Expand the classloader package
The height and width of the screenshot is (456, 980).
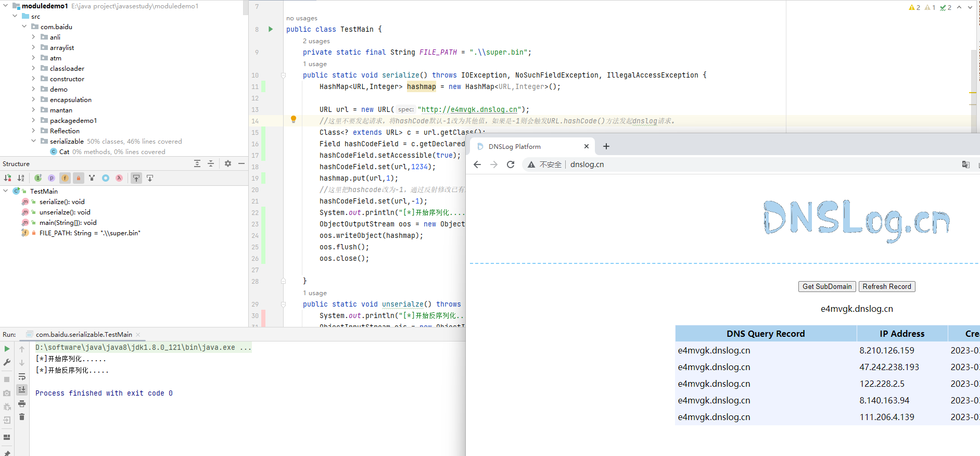coord(34,68)
